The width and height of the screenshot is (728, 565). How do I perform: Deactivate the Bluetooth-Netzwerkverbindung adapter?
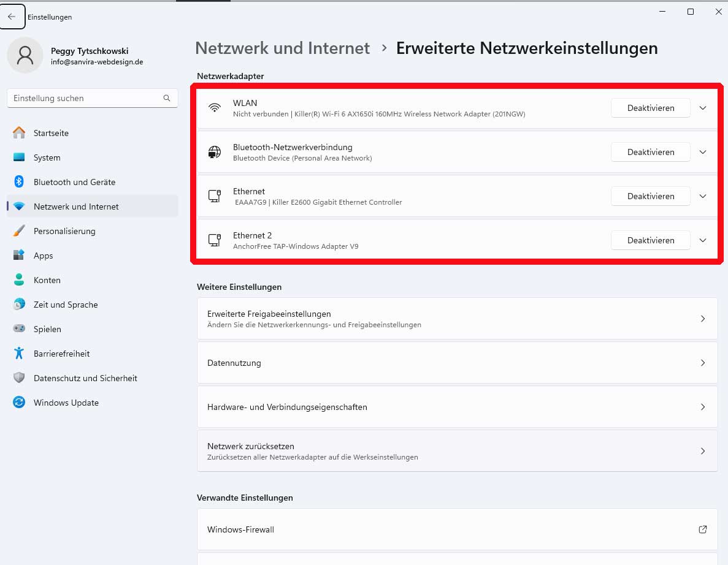click(x=651, y=152)
